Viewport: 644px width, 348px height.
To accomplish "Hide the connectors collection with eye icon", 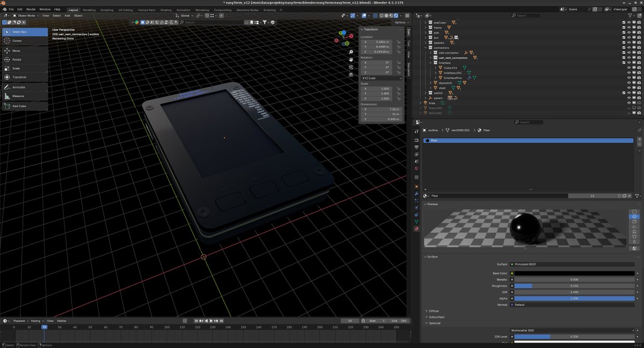I will coord(629,48).
